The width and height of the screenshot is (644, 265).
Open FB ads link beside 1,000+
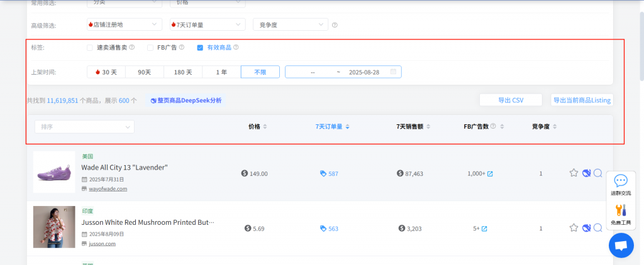pos(490,174)
